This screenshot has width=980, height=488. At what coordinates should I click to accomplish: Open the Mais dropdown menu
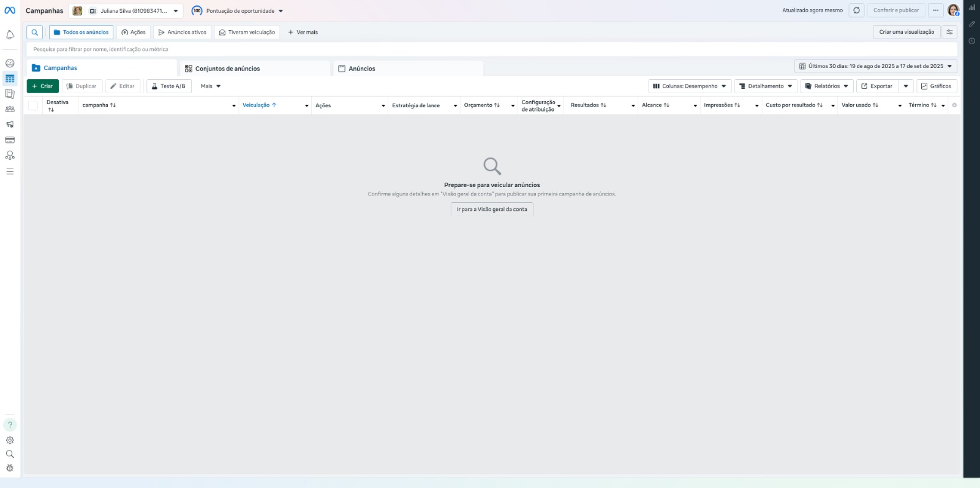point(211,86)
